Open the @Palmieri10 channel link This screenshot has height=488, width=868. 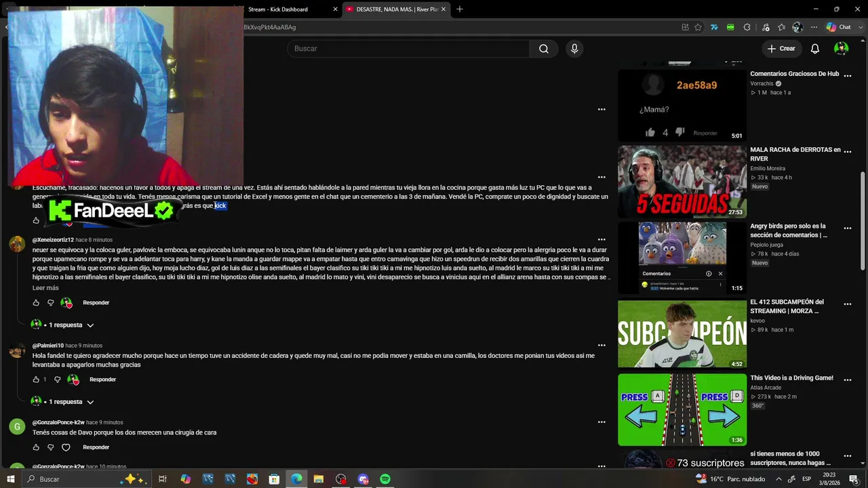48,346
